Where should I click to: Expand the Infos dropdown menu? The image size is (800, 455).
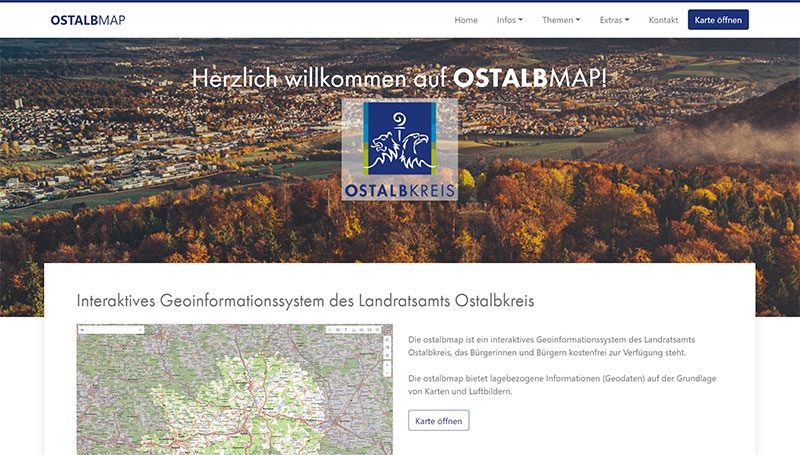point(509,20)
